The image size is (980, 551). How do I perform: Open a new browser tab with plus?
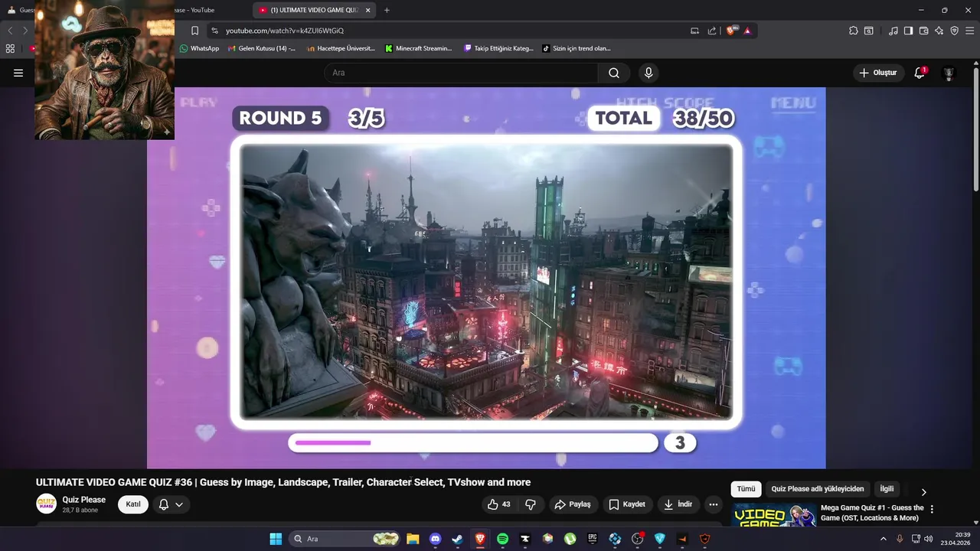pyautogui.click(x=387, y=10)
